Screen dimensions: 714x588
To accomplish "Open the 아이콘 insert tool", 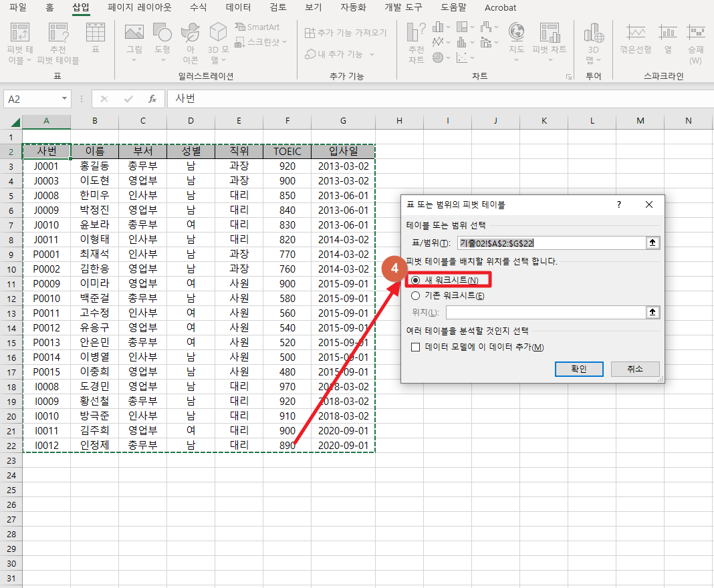I will [191, 43].
